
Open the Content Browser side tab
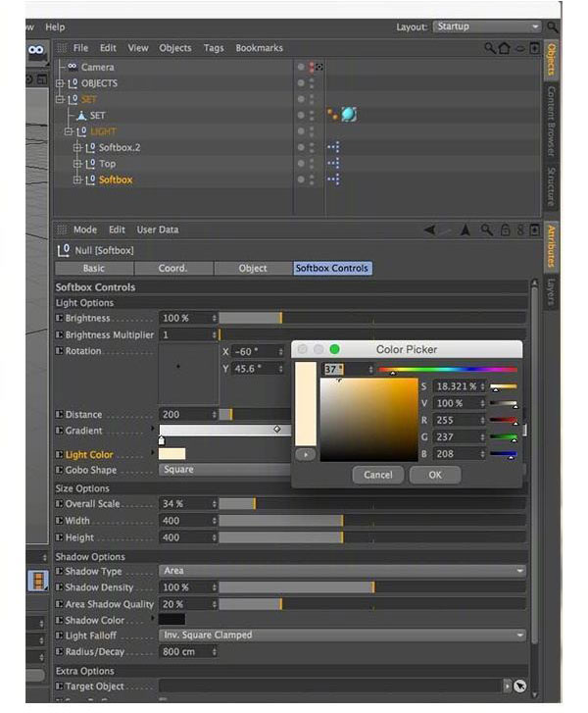pyautogui.click(x=551, y=121)
